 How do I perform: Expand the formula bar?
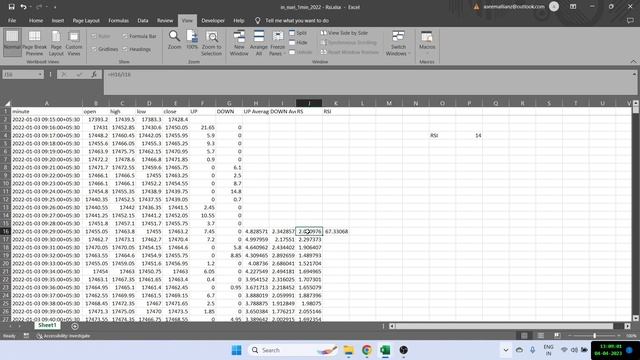pyautogui.click(x=634, y=74)
